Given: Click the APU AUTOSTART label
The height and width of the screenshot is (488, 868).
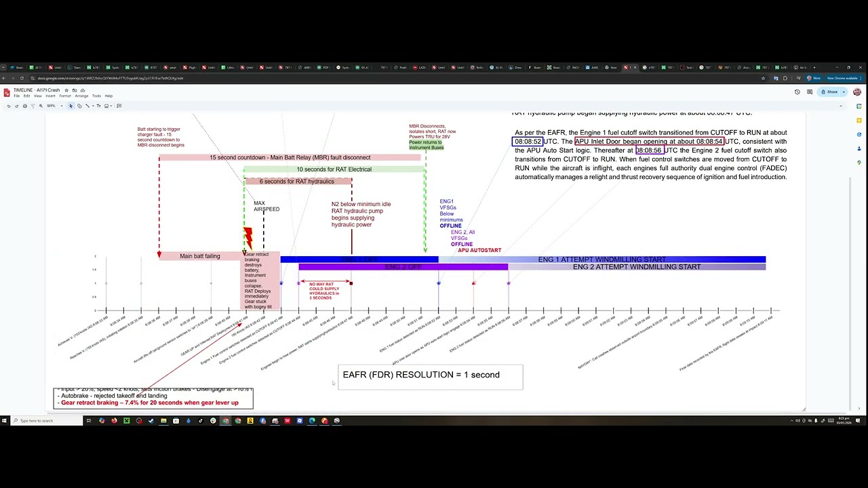Looking at the screenshot, I should (x=479, y=250).
